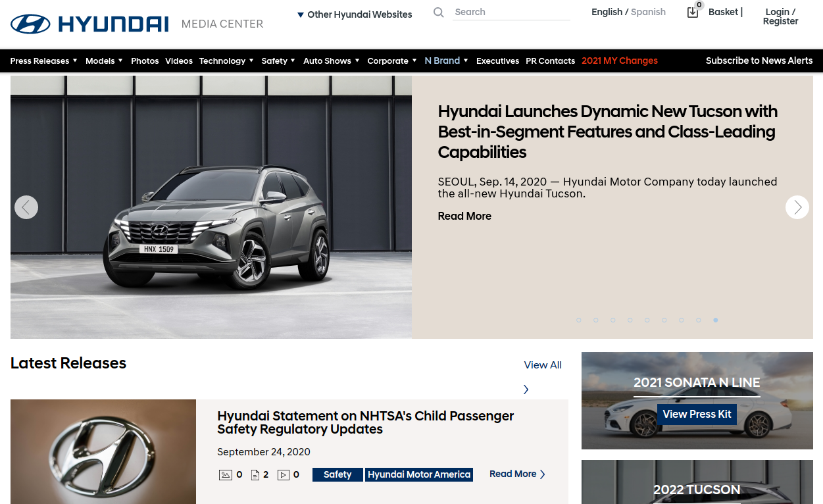Open the NHTSA Child Passenger Safety statement
823x504 pixels.
point(366,422)
